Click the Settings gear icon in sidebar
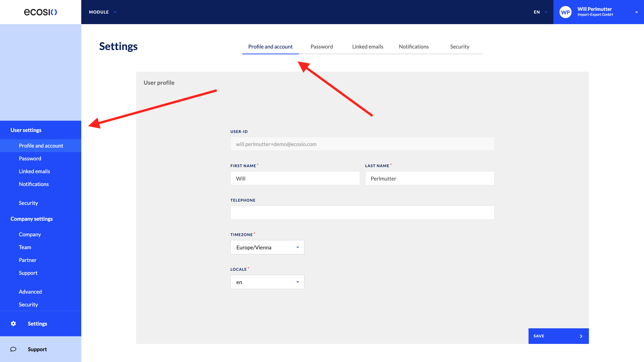Viewport: 644px width, 362px height. pyautogui.click(x=13, y=324)
